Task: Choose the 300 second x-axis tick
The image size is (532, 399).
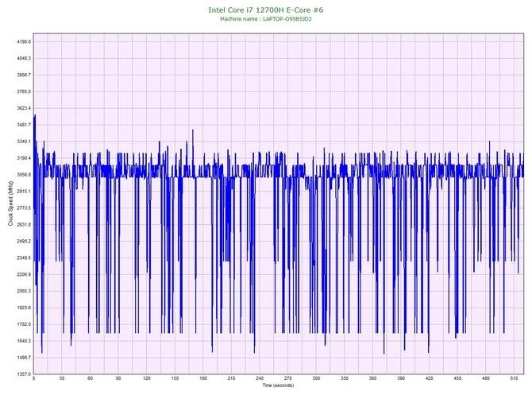Action: point(316,379)
